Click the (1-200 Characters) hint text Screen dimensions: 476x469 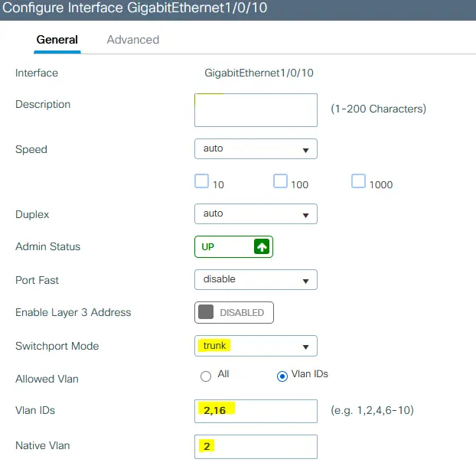pyautogui.click(x=379, y=109)
